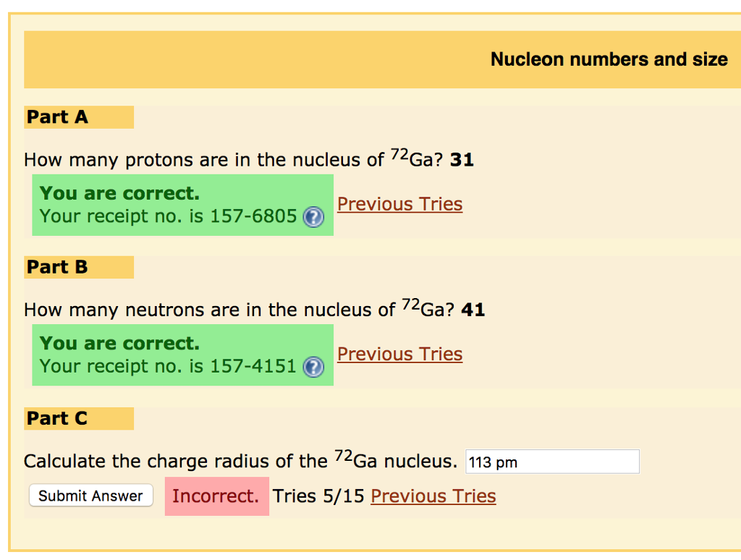Open the help icon beside receipt 157-6805
Screen dimensions: 741x560
tap(313, 217)
